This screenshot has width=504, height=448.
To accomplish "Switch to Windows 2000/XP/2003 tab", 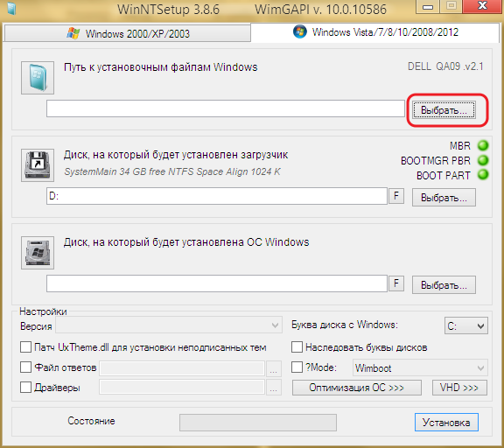I will (x=127, y=33).
